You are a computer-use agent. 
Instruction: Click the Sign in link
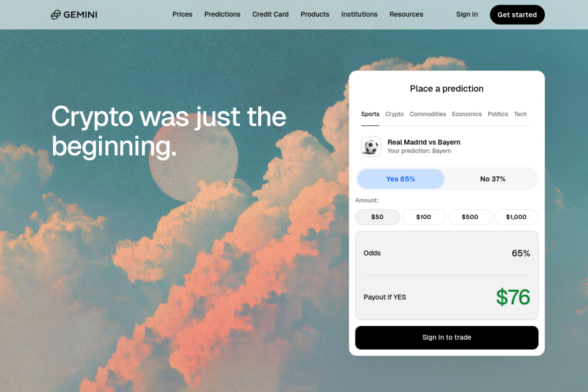[467, 14]
